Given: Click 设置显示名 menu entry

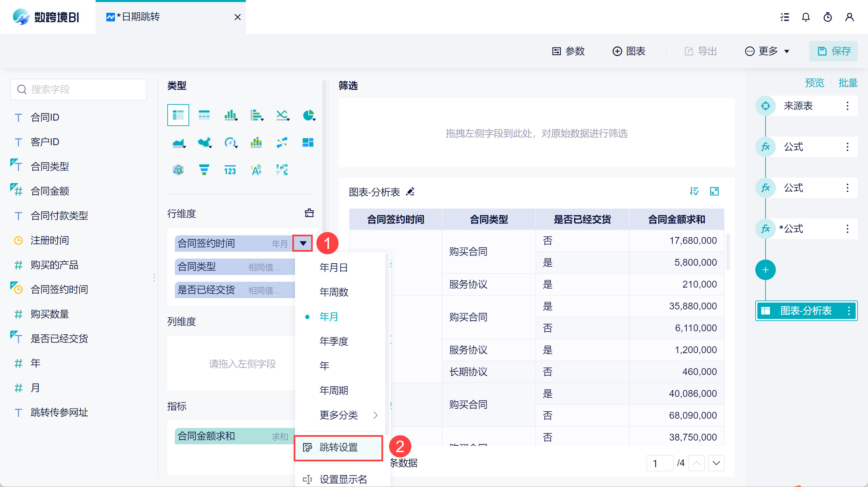Looking at the screenshot, I should pos(343,479).
